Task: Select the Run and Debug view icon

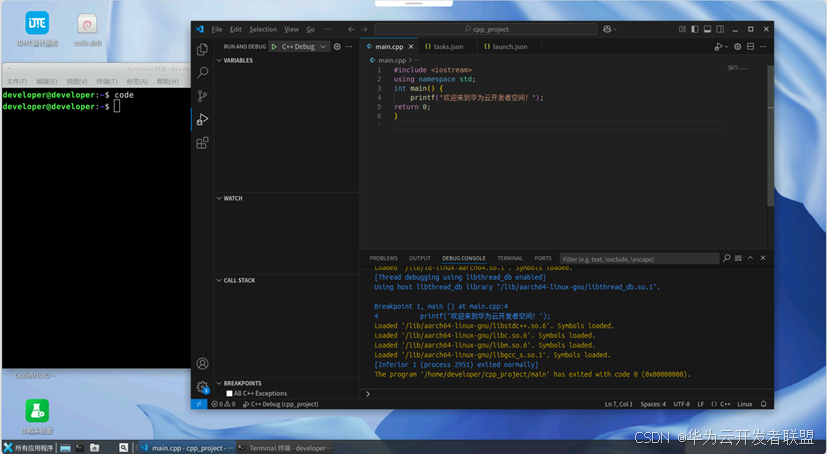Action: point(203,120)
